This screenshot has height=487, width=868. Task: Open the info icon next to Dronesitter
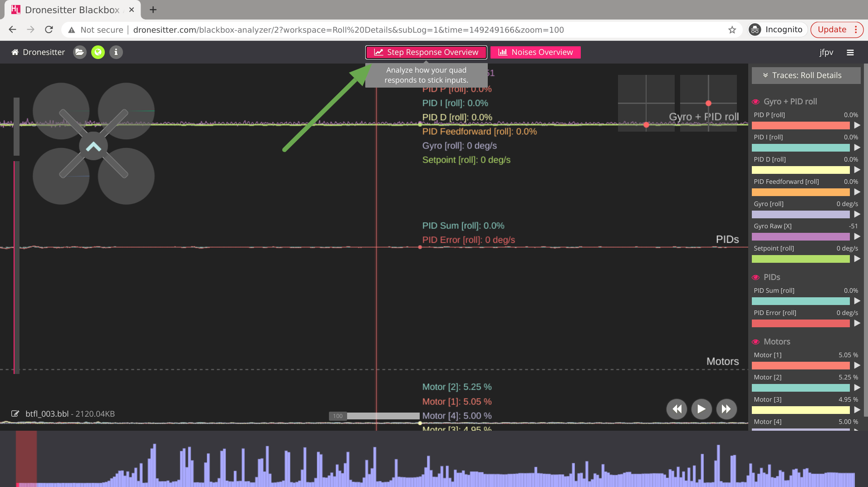click(x=116, y=52)
